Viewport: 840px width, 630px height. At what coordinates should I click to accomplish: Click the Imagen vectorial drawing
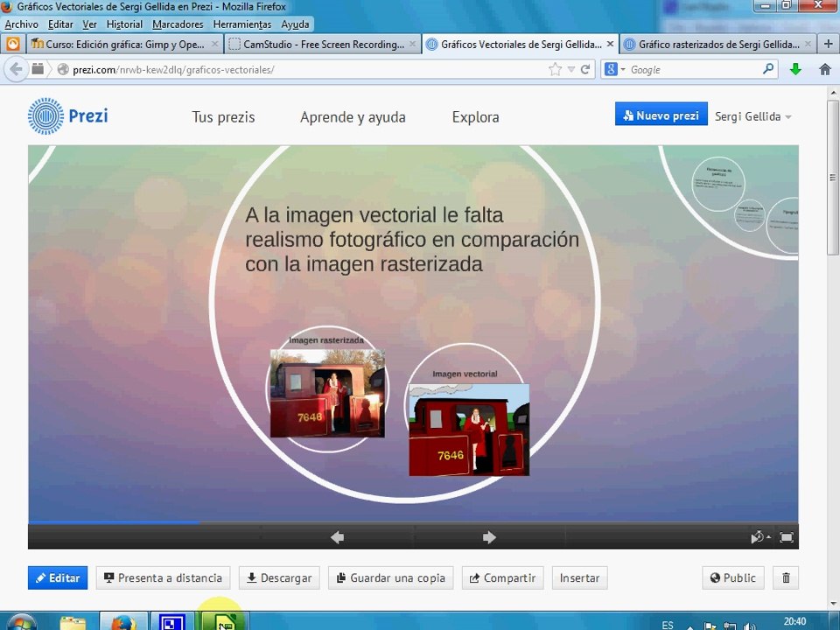pos(469,430)
